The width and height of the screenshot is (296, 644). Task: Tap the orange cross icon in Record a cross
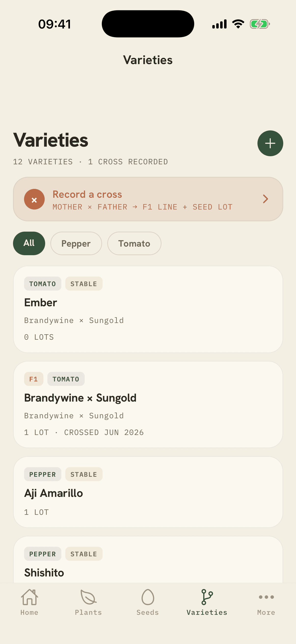pos(34,199)
